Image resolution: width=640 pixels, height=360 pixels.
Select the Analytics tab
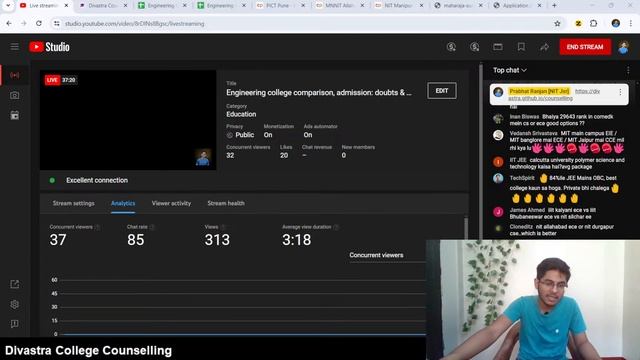click(123, 203)
